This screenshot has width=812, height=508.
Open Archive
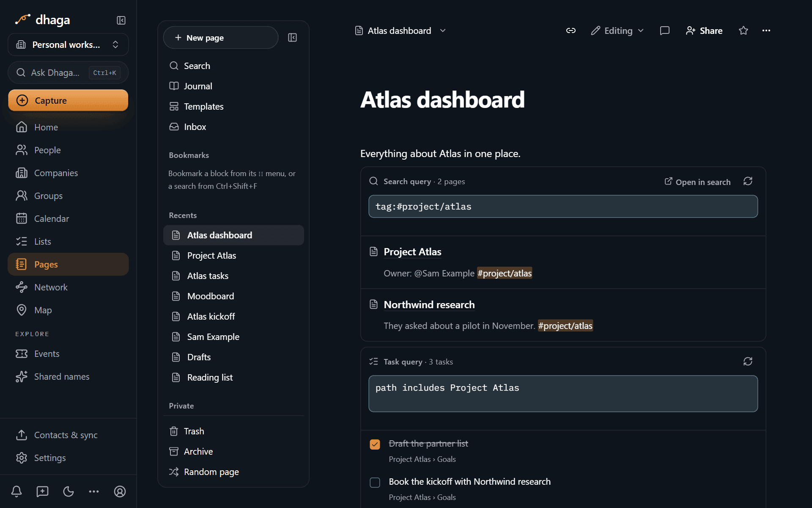click(233, 451)
